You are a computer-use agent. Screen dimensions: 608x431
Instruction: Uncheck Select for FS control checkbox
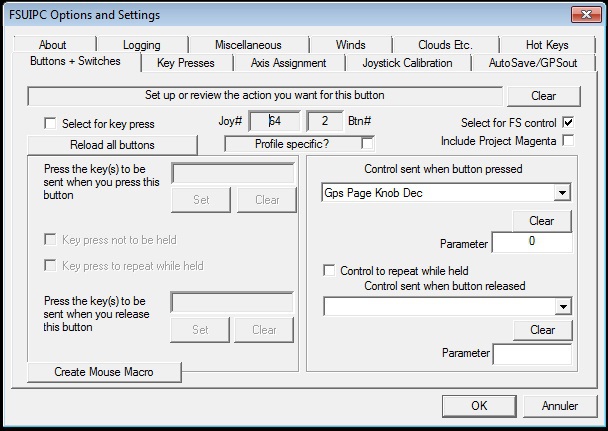[568, 123]
